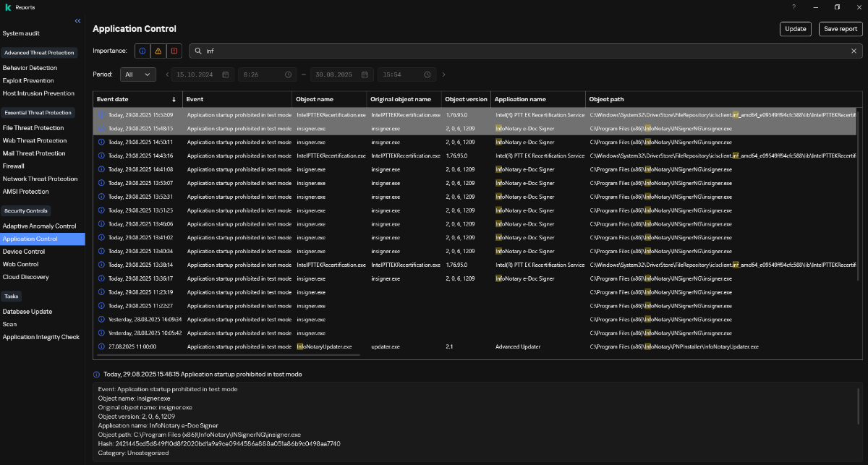
Task: Go to next period arrow
Action: (x=443, y=74)
